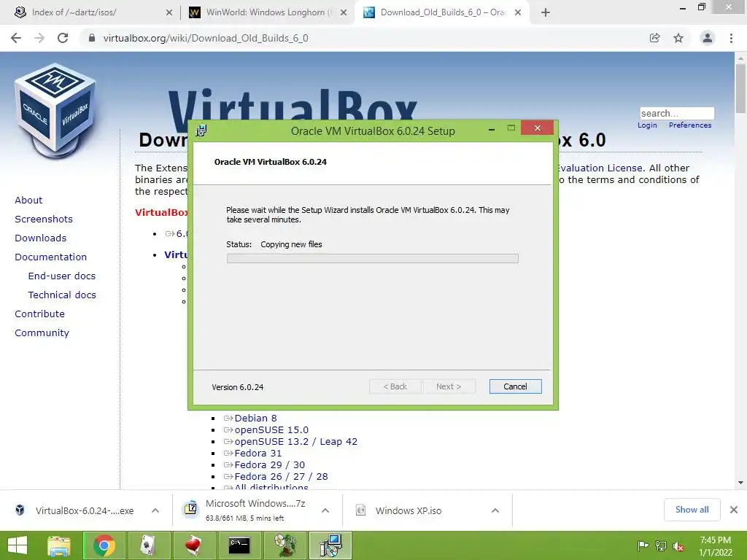Image resolution: width=747 pixels, height=560 pixels.
Task: Close the downloads bar
Action: click(x=734, y=510)
